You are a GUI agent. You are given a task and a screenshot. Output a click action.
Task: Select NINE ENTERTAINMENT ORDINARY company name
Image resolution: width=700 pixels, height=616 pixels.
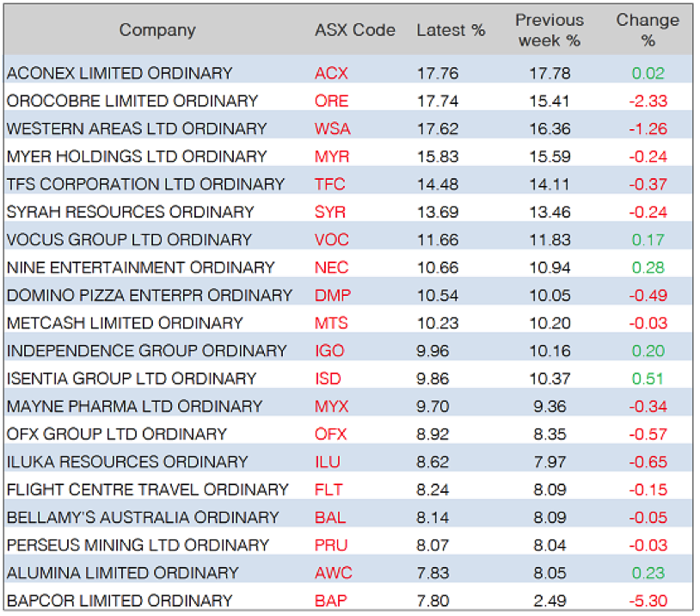[x=141, y=268]
